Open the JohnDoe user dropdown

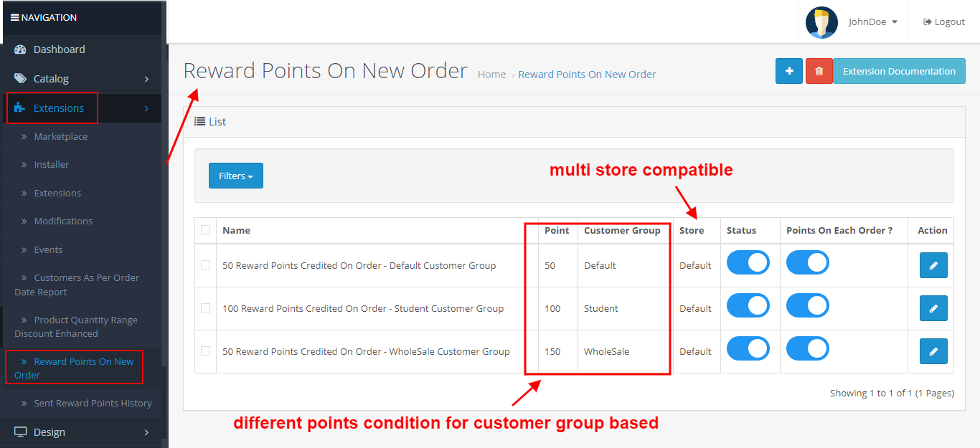click(872, 22)
